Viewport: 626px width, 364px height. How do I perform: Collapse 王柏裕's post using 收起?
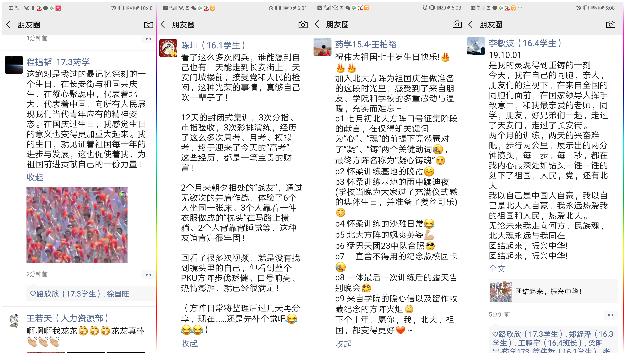343,344
